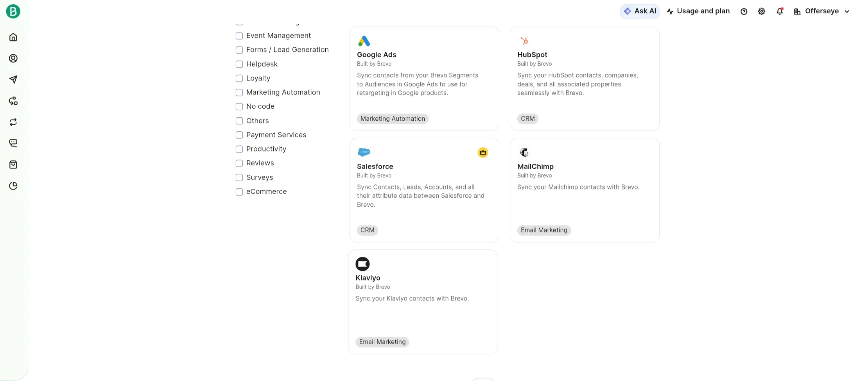868x381 pixels.
Task: Open Ask AI assistant
Action: pos(640,11)
